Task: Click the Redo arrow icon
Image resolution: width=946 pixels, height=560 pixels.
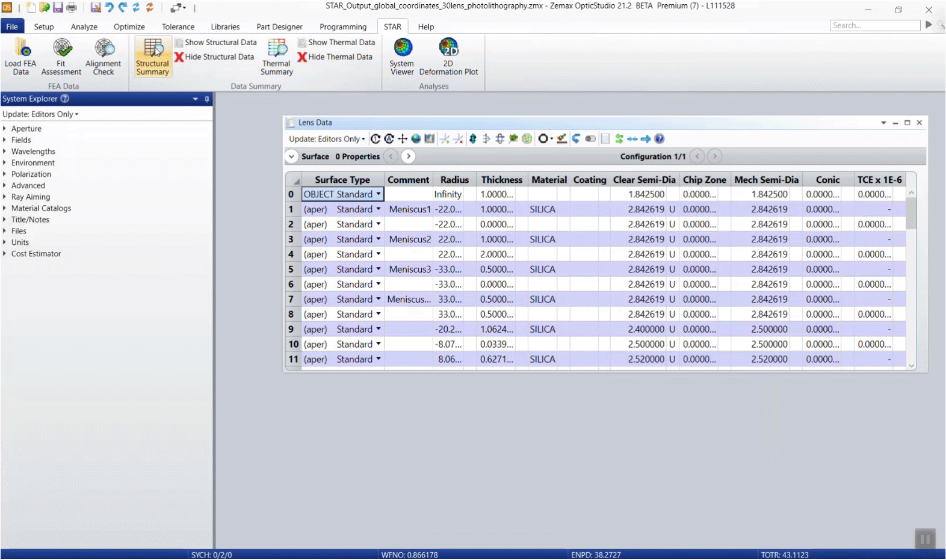Action: [x=123, y=8]
